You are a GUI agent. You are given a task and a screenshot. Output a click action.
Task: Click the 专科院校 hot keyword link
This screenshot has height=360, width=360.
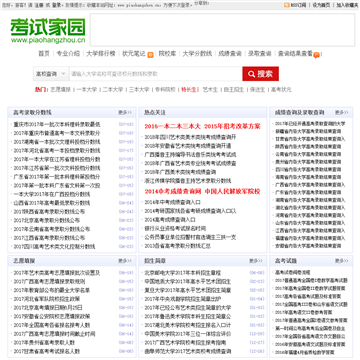tap(165, 89)
